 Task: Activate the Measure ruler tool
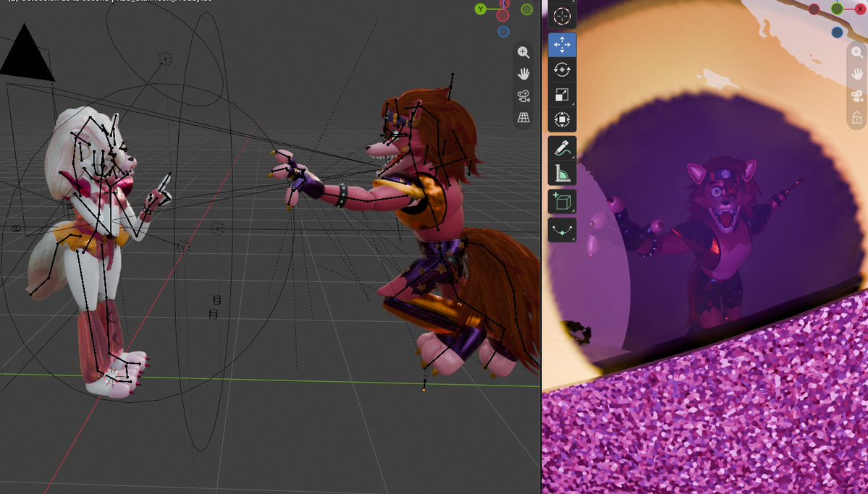coord(562,173)
